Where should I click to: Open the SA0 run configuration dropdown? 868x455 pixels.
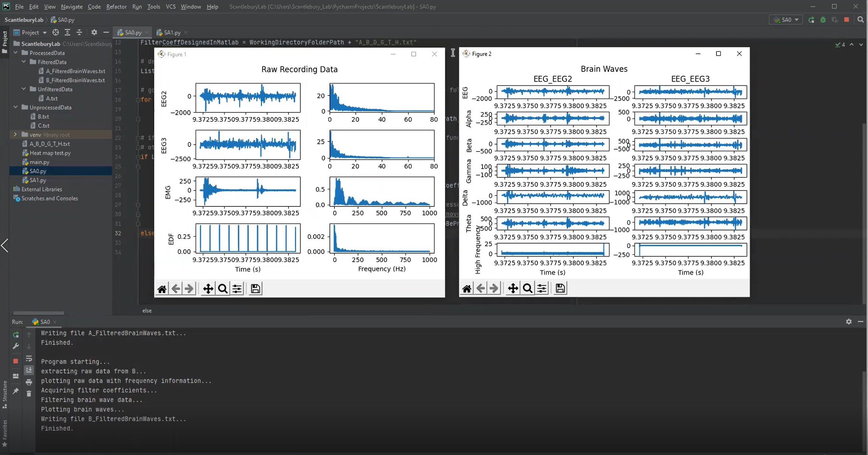[x=786, y=20]
